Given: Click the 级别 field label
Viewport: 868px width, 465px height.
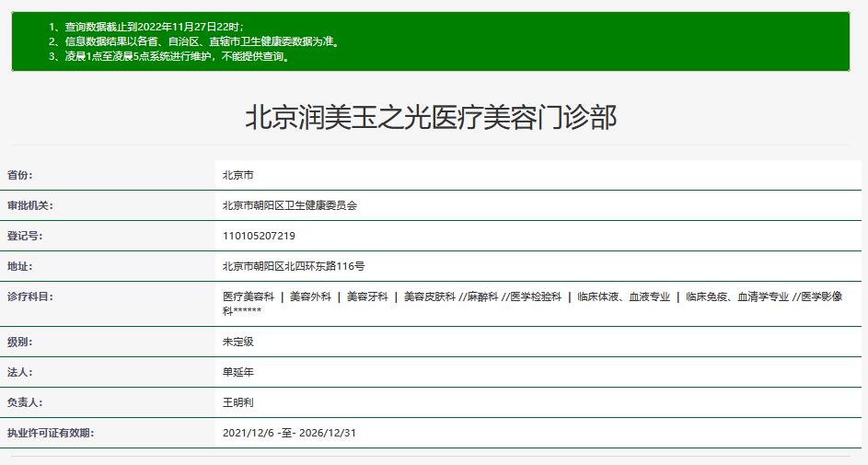Looking at the screenshot, I should point(20,342).
